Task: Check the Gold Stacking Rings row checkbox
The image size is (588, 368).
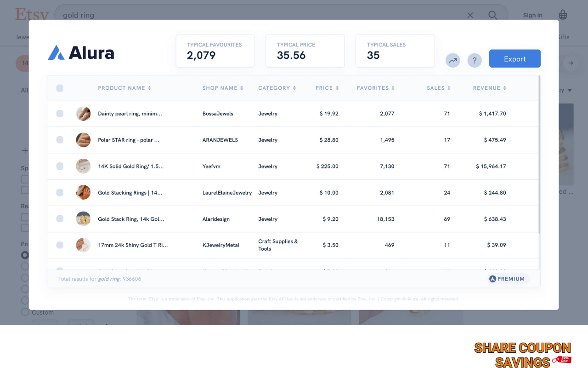Action: click(60, 193)
